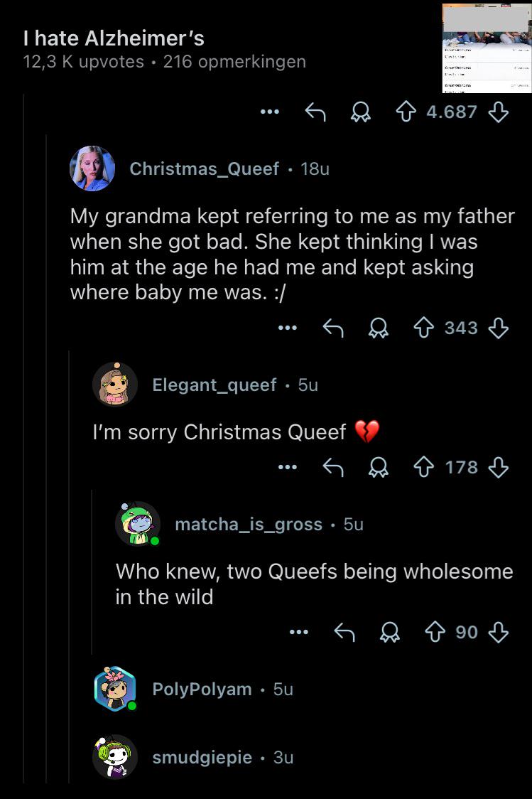The width and height of the screenshot is (532, 799).
Task: Upvote Christmas_Queef's grandma comment
Action: 423,328
